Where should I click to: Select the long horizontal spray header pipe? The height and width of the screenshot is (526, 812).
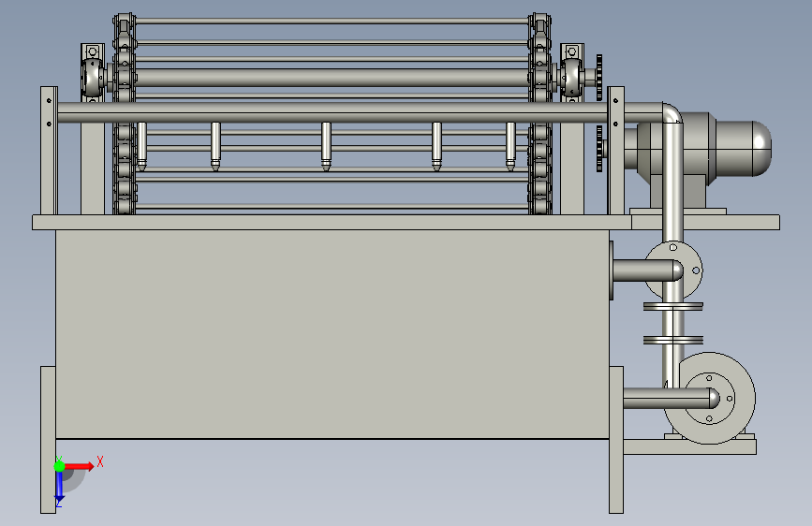358,112
